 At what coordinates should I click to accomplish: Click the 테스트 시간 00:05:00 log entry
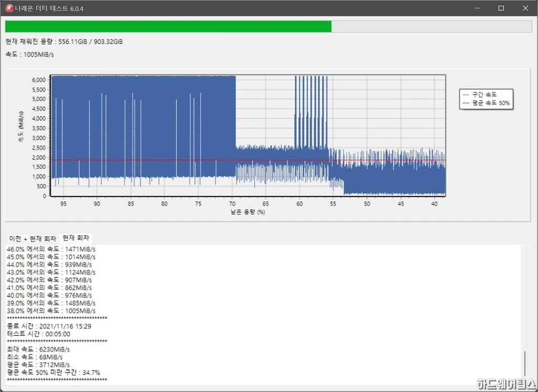coord(38,334)
